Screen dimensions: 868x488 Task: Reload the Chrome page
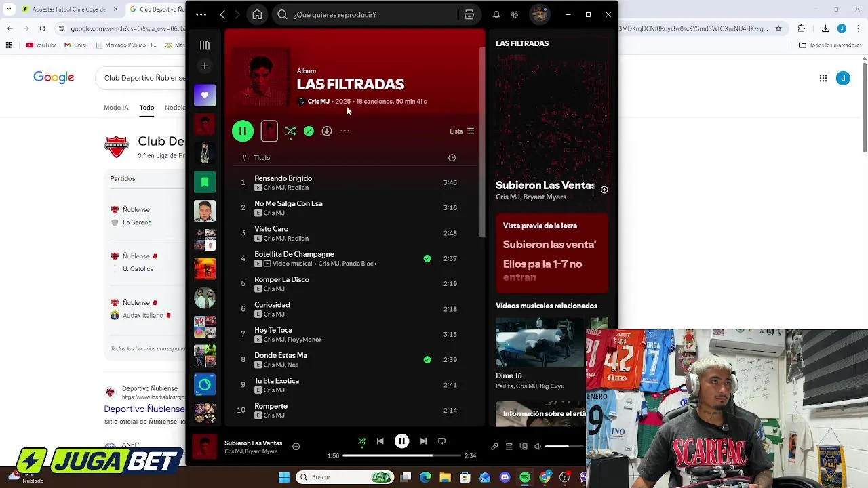42,28
